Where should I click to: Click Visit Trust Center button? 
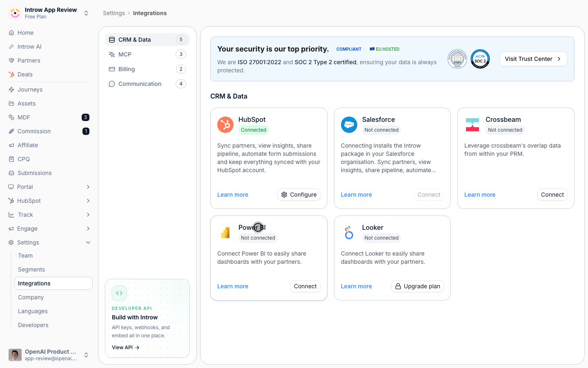(x=534, y=59)
